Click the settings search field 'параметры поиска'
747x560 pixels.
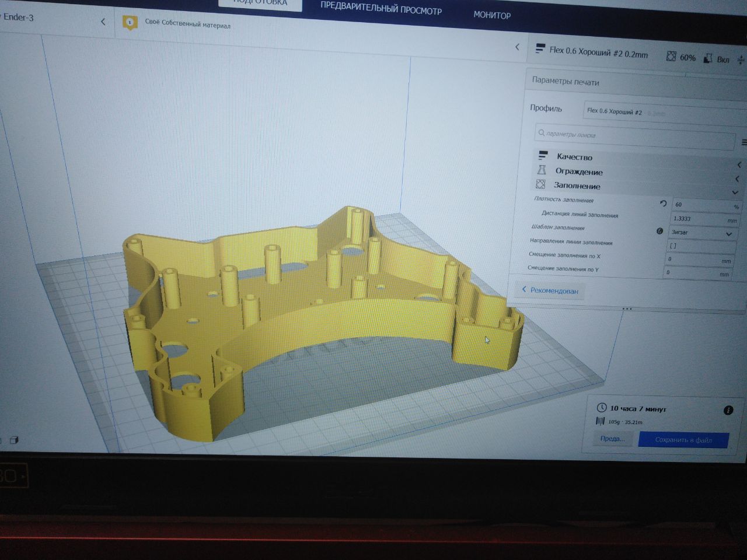635,136
